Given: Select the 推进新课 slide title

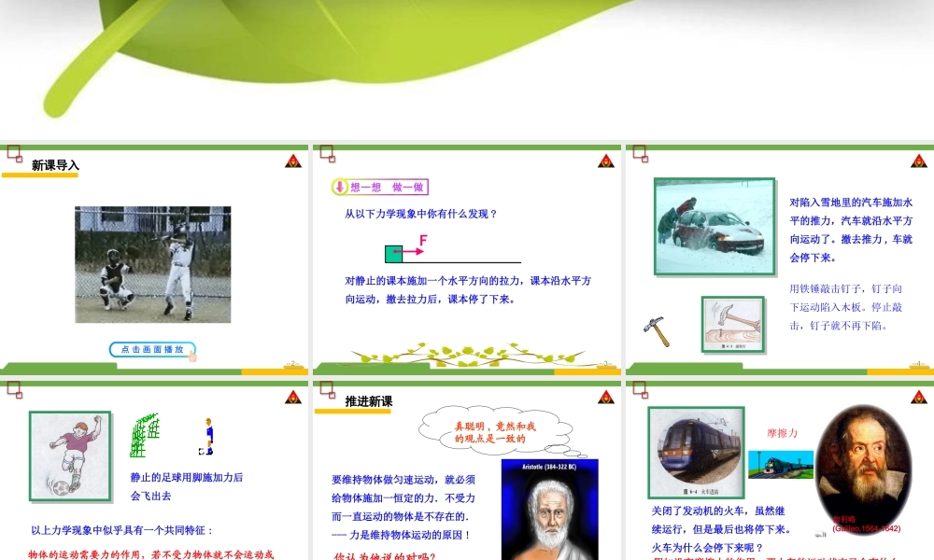Looking at the screenshot, I should 369,401.
